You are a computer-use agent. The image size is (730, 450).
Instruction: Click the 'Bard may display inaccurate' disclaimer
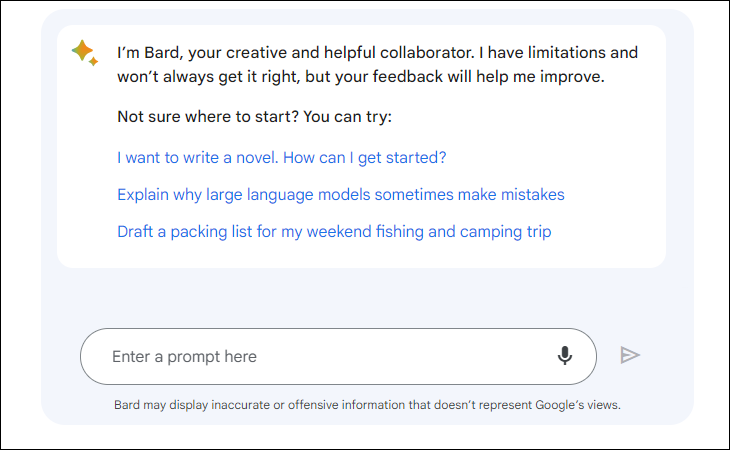[x=367, y=405]
